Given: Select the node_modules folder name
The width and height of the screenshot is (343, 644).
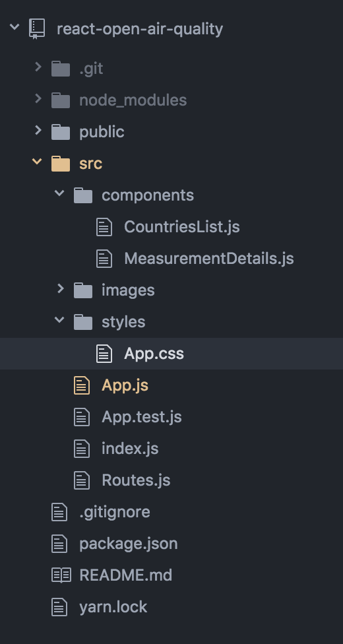Looking at the screenshot, I should coord(133,100).
